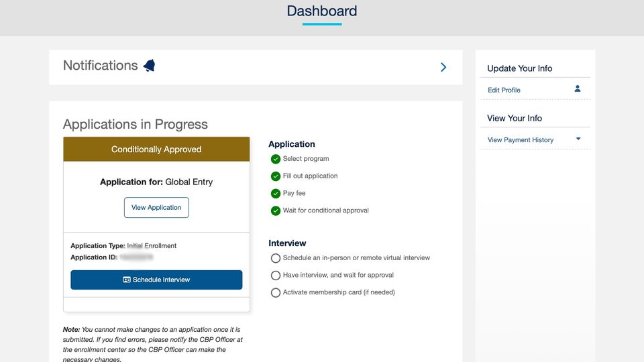This screenshot has height=362, width=644.
Task: Click the 'View Your Info' heading
Action: tap(515, 118)
